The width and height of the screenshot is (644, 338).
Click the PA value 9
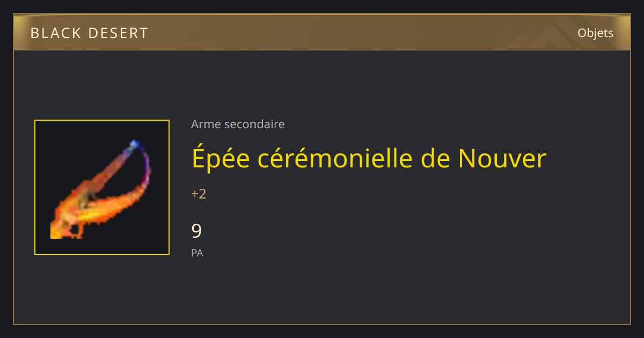[196, 231]
